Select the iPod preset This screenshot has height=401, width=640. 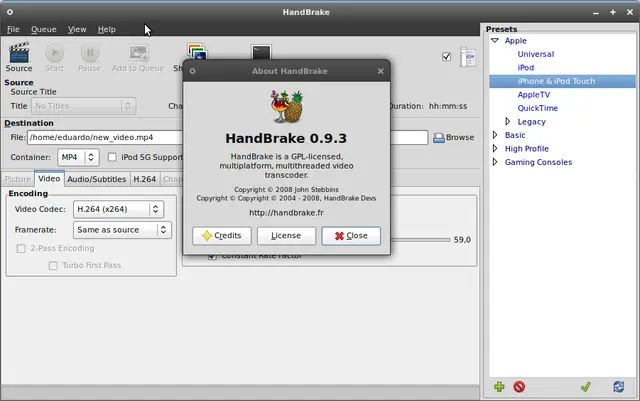525,67
